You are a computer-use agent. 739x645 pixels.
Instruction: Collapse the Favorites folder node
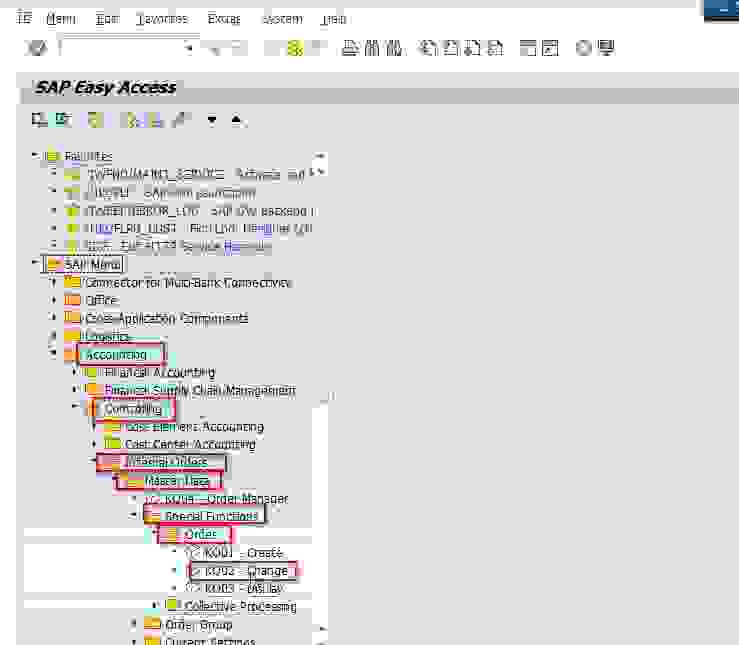pos(35,155)
